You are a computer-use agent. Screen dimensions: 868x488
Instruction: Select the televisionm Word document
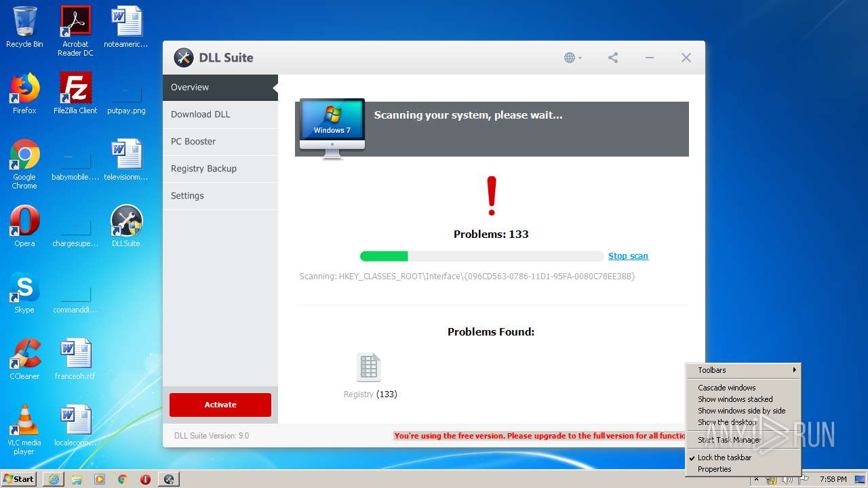point(126,161)
